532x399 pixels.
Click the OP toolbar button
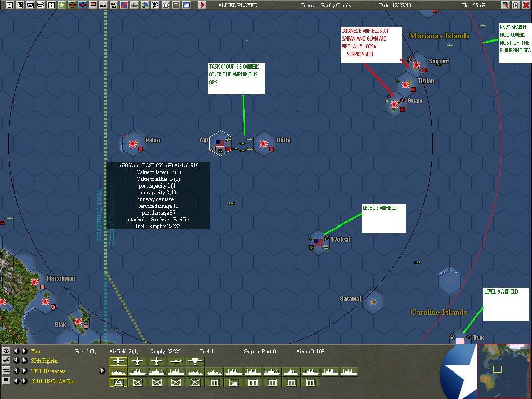click(x=166, y=5)
